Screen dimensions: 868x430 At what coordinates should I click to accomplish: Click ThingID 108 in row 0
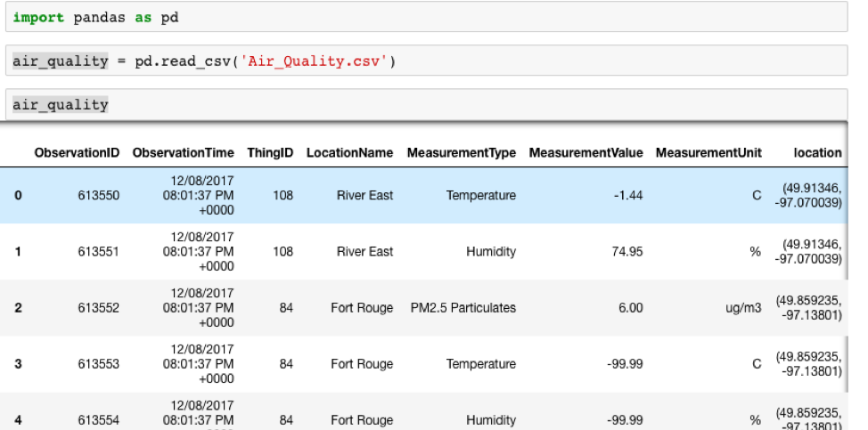(283, 195)
